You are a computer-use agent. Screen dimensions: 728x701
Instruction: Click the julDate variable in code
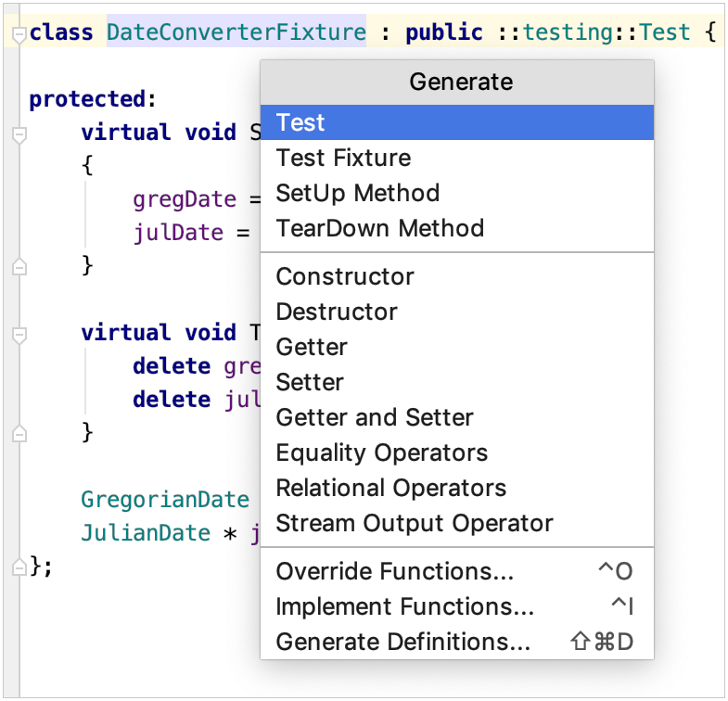pos(178,232)
